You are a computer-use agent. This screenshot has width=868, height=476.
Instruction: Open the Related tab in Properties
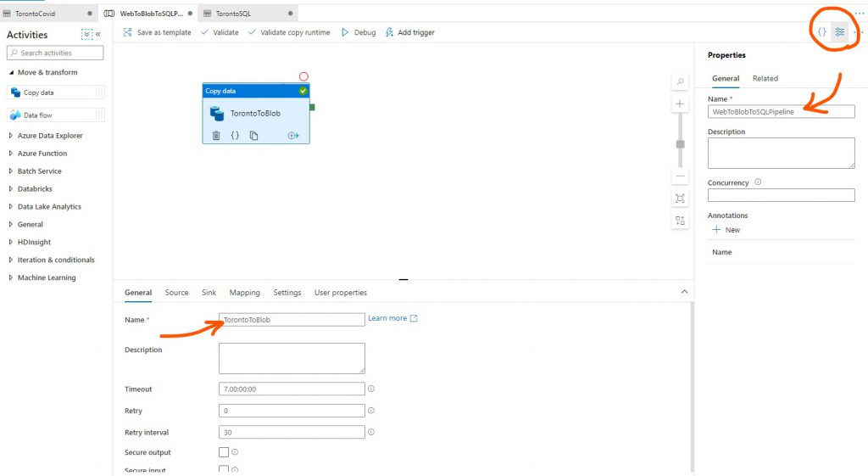click(765, 78)
